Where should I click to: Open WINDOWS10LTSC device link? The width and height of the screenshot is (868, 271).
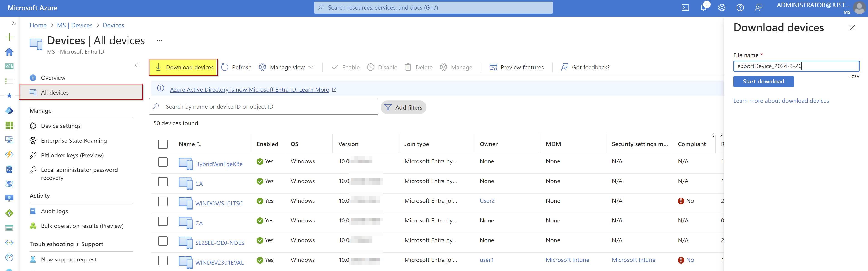[x=219, y=203]
